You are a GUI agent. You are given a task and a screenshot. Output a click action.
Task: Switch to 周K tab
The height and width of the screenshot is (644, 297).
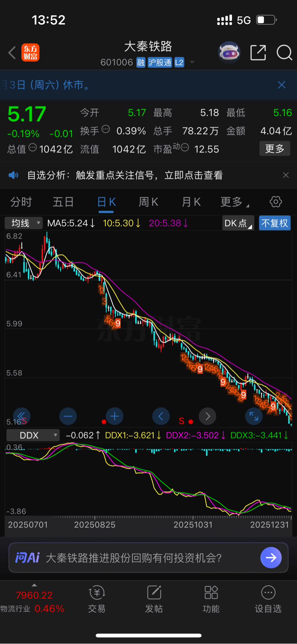click(x=148, y=202)
